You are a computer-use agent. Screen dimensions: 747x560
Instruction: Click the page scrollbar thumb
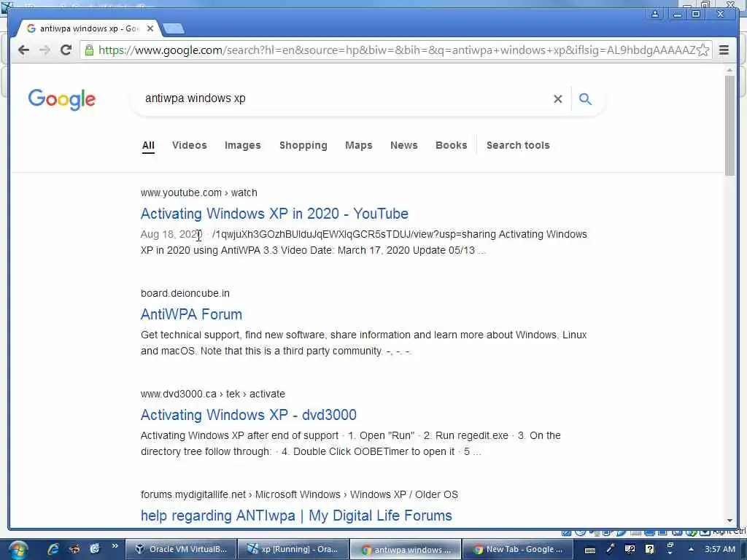tap(729, 125)
